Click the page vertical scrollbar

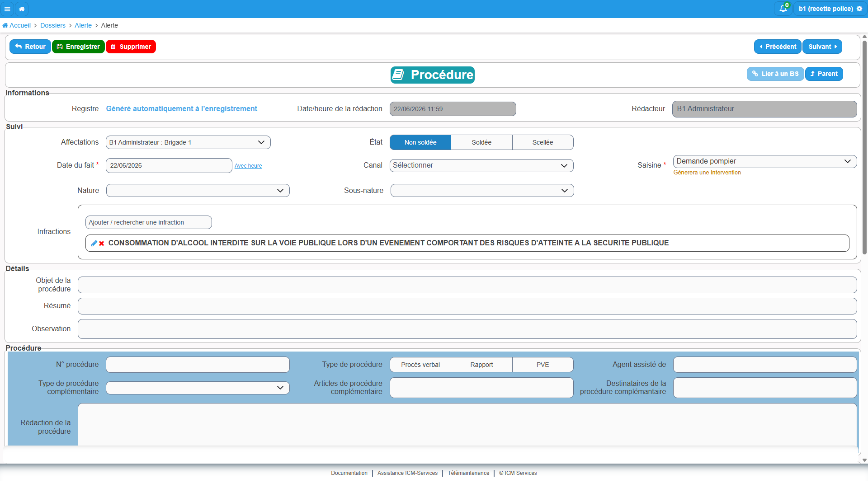click(x=864, y=148)
